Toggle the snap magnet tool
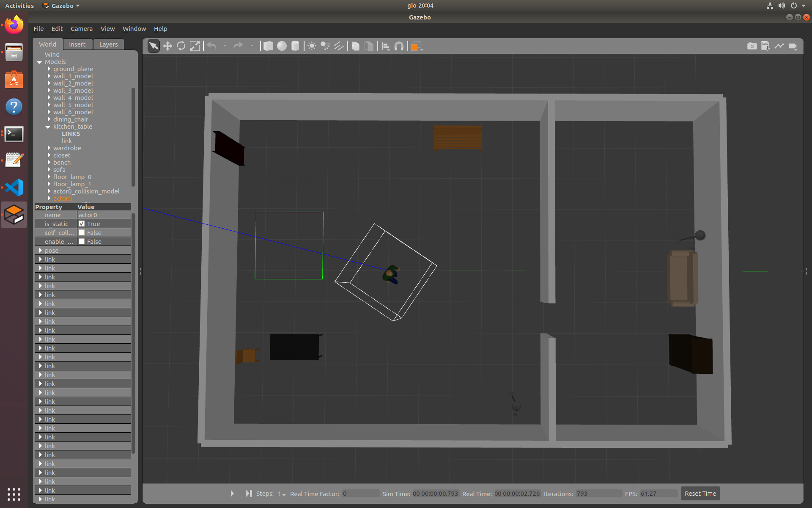 pyautogui.click(x=399, y=46)
